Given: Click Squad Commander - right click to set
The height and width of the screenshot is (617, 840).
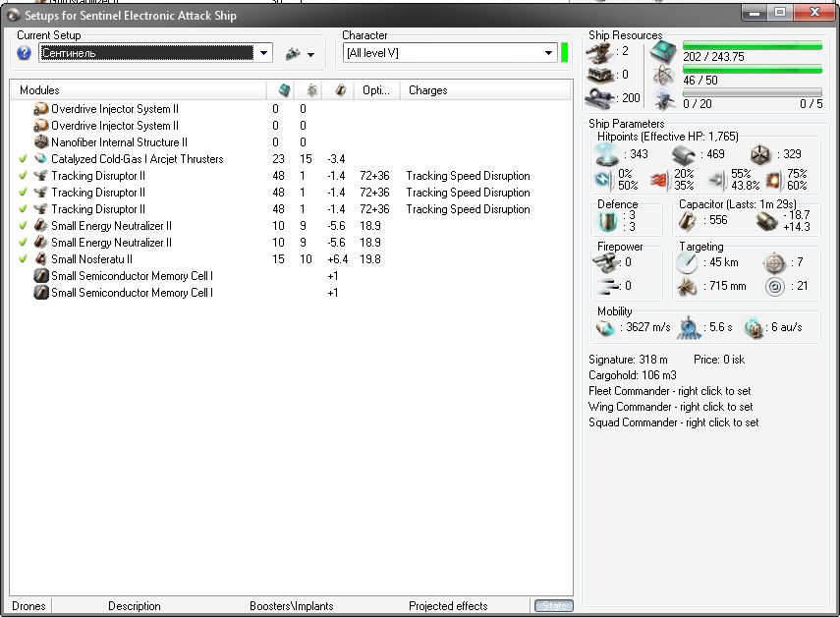Looking at the screenshot, I should (673, 422).
